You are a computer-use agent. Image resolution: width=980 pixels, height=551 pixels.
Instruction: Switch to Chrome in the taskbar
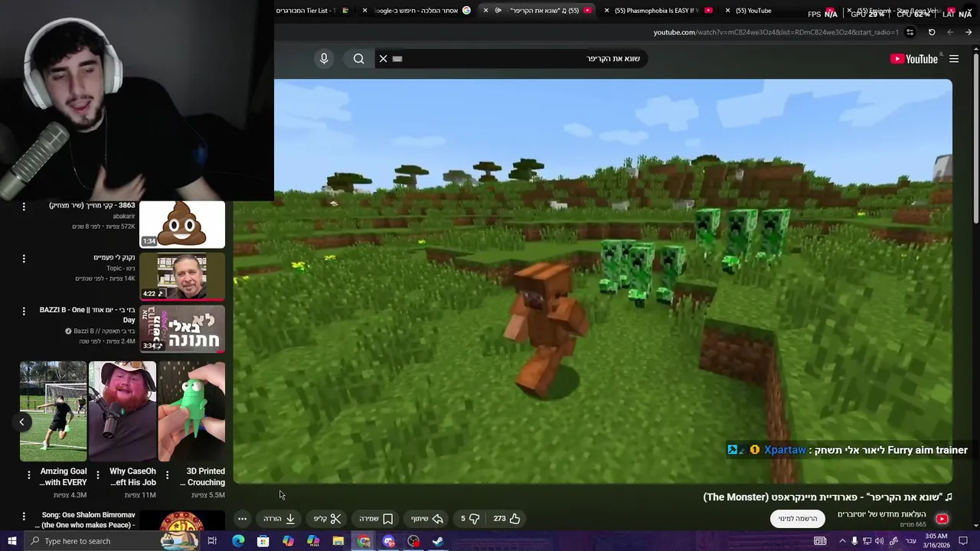coord(364,541)
